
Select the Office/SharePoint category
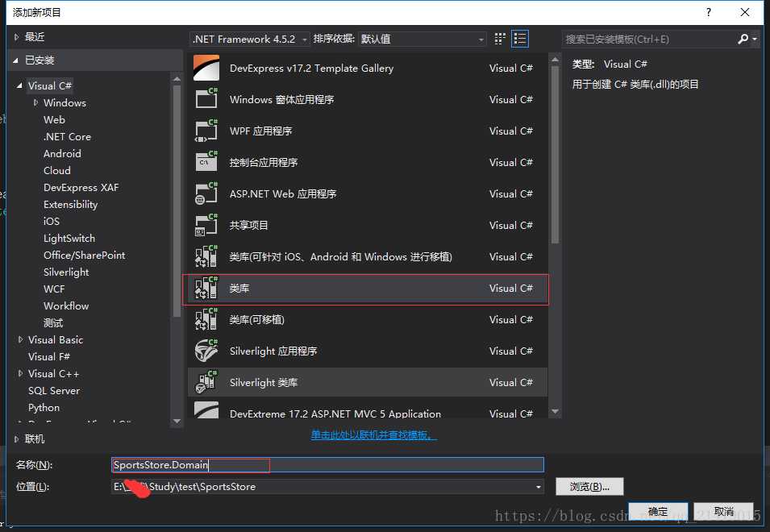click(x=84, y=256)
